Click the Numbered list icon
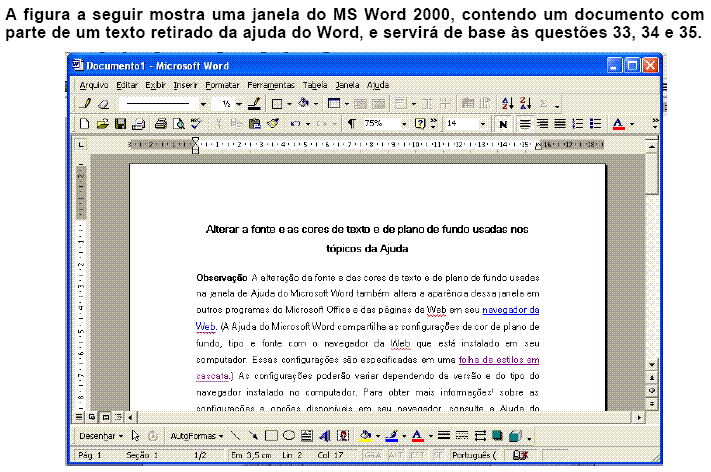 578,124
